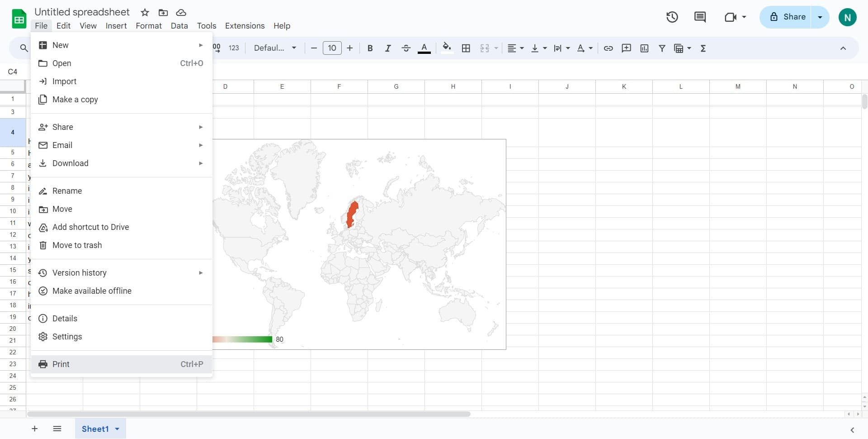Click the text color underlined A
This screenshot has height=439, width=868.
click(x=424, y=48)
